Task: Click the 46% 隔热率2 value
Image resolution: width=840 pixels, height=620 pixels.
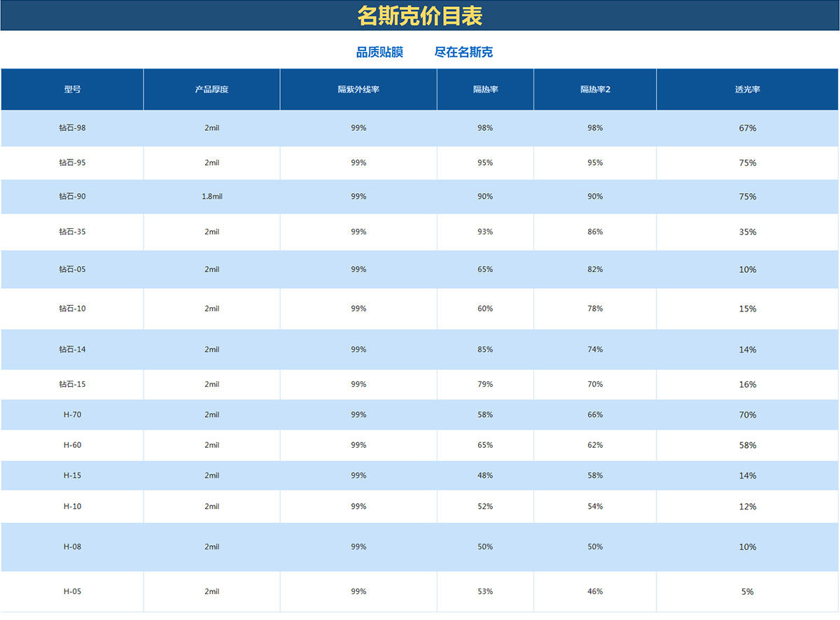Action: coord(595,591)
